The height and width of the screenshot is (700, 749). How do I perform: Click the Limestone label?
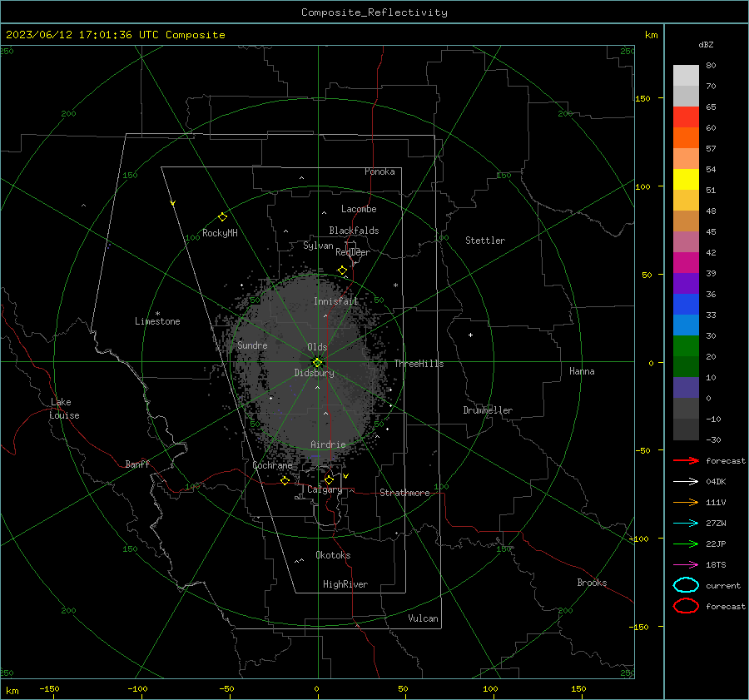click(157, 321)
